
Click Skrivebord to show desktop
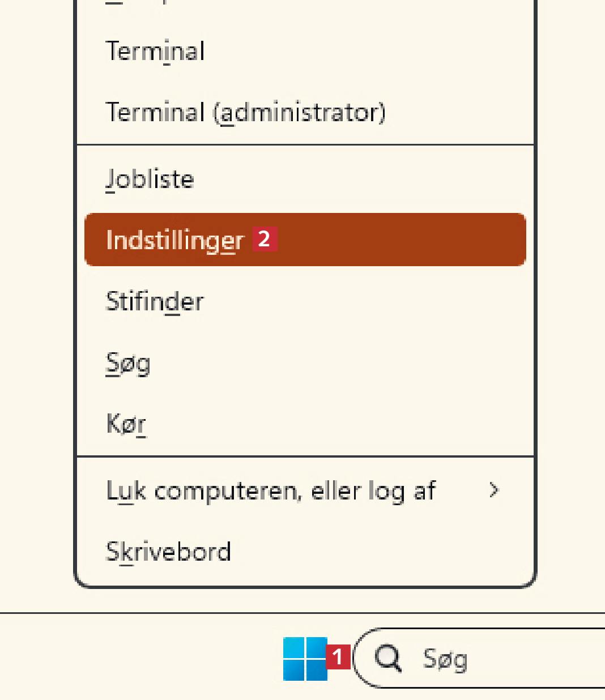click(168, 552)
